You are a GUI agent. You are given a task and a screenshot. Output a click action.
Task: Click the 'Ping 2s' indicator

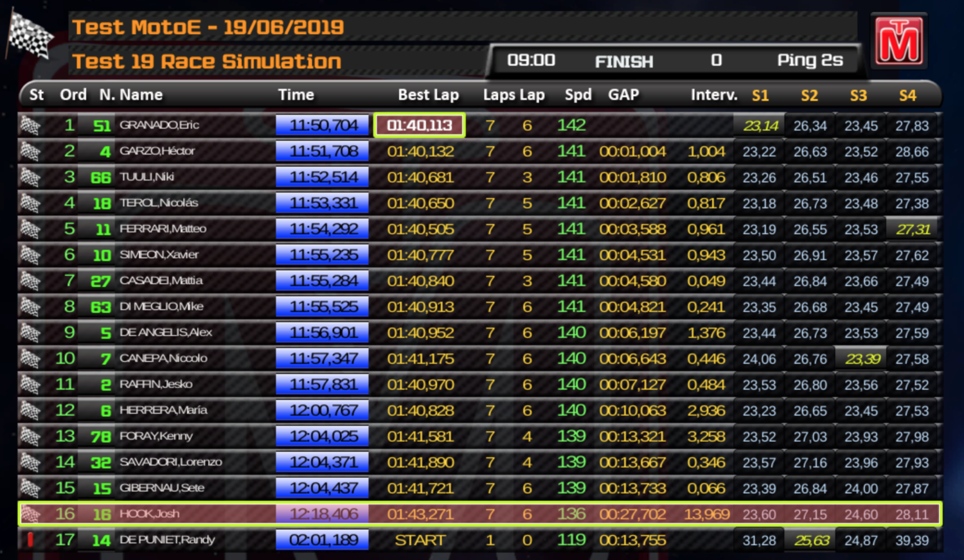pyautogui.click(x=810, y=60)
